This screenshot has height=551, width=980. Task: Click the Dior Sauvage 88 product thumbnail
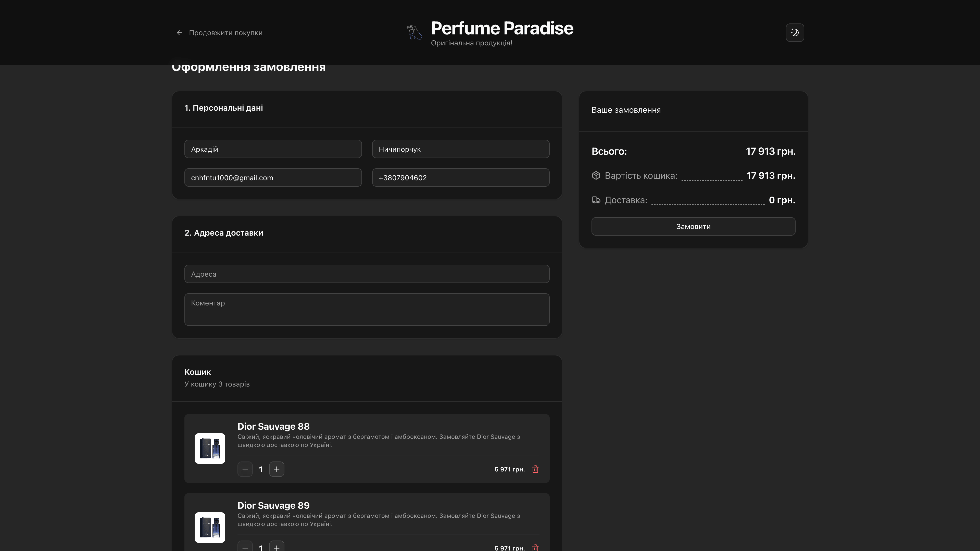point(210,448)
